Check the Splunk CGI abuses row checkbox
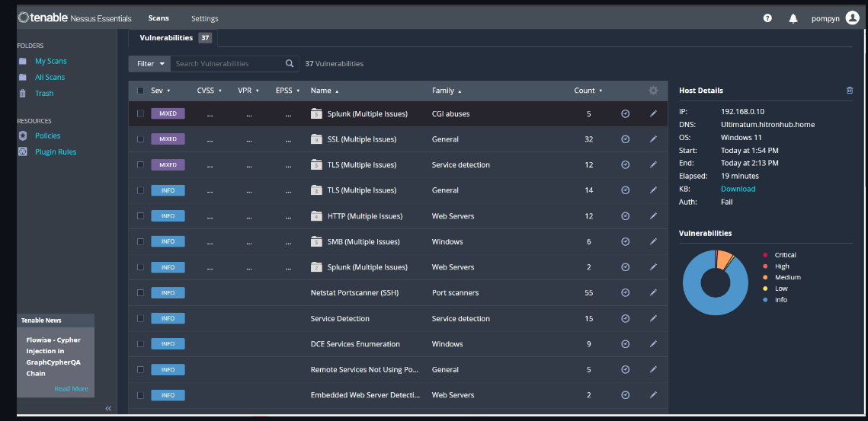 [141, 113]
